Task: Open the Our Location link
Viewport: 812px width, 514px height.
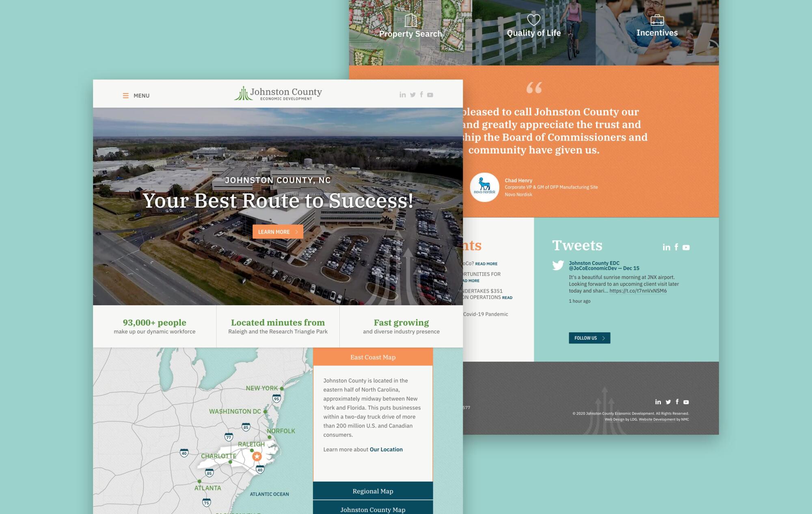Action: click(x=386, y=449)
